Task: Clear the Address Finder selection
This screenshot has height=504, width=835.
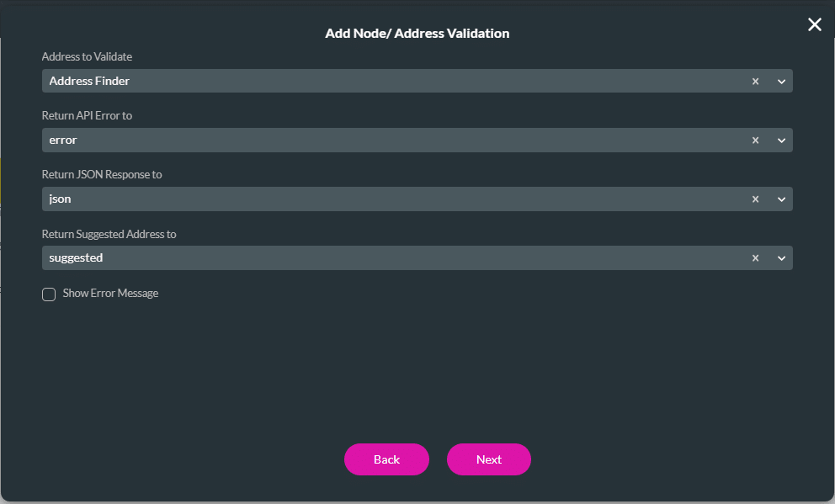Action: (755, 81)
